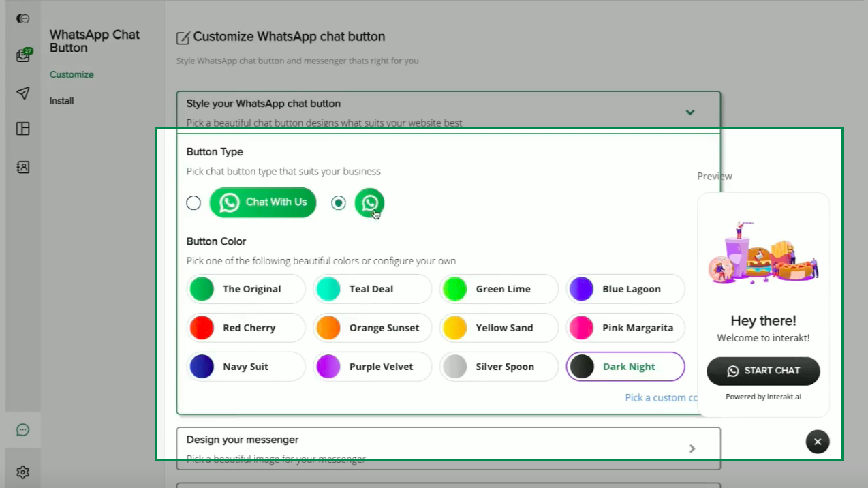Click the Hey there! preview heading

pos(763,320)
